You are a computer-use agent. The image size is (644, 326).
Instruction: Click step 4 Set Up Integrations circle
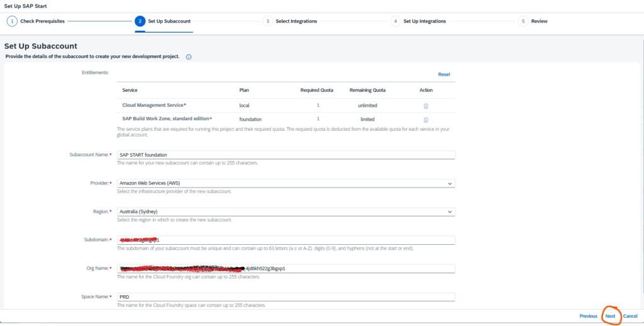(x=395, y=21)
